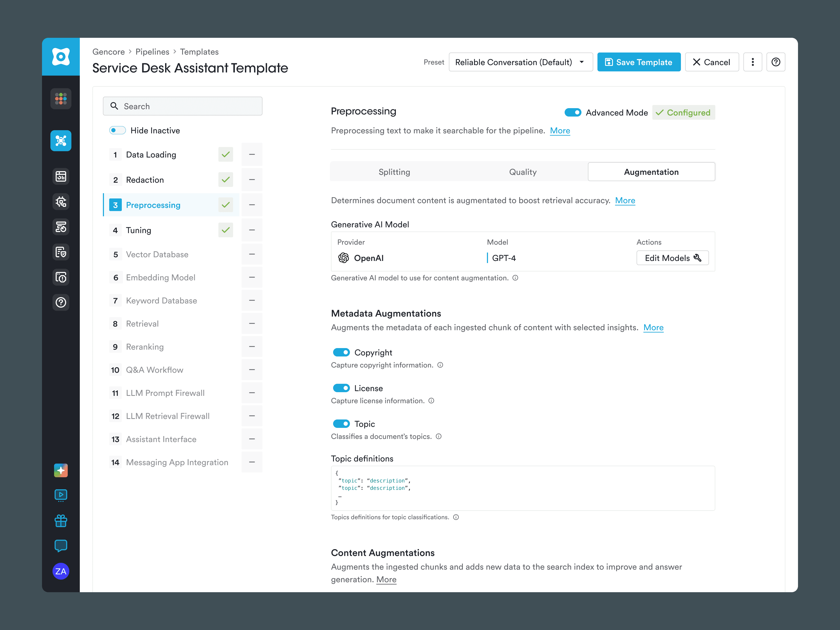Click Save Template
This screenshot has height=630, width=840.
639,62
